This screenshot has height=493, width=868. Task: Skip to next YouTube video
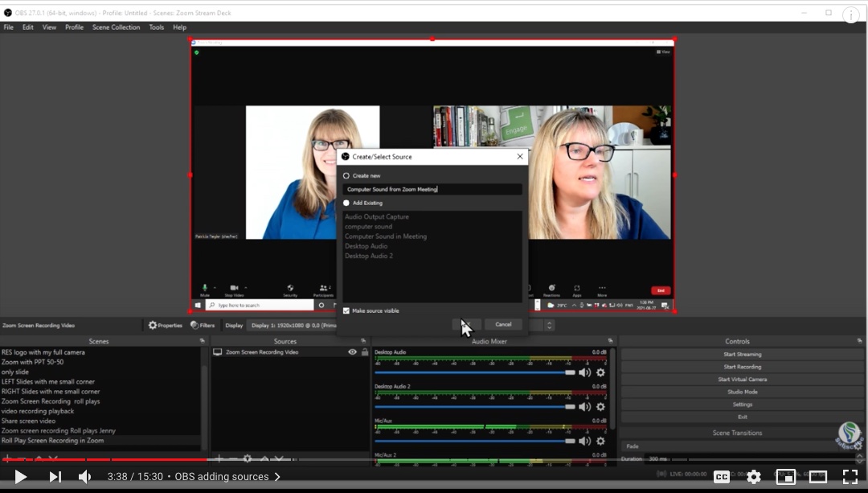55,476
